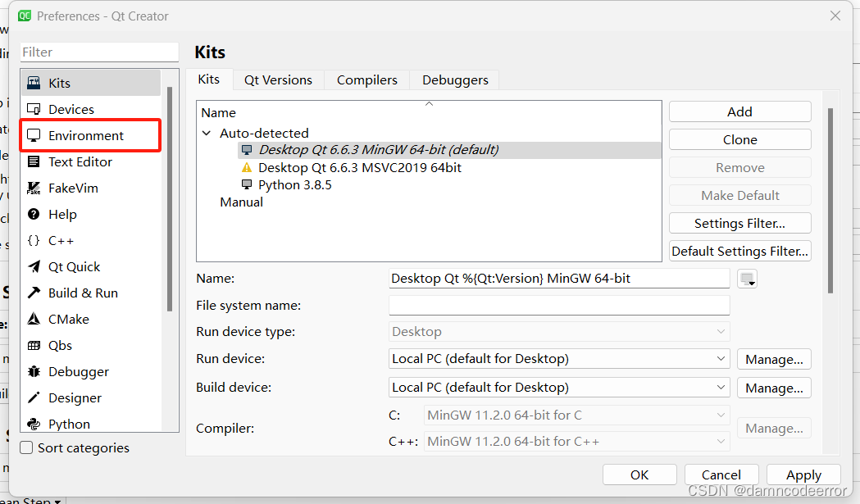Click the Text Editor category icon
This screenshot has height=504, width=860.
coord(34,162)
